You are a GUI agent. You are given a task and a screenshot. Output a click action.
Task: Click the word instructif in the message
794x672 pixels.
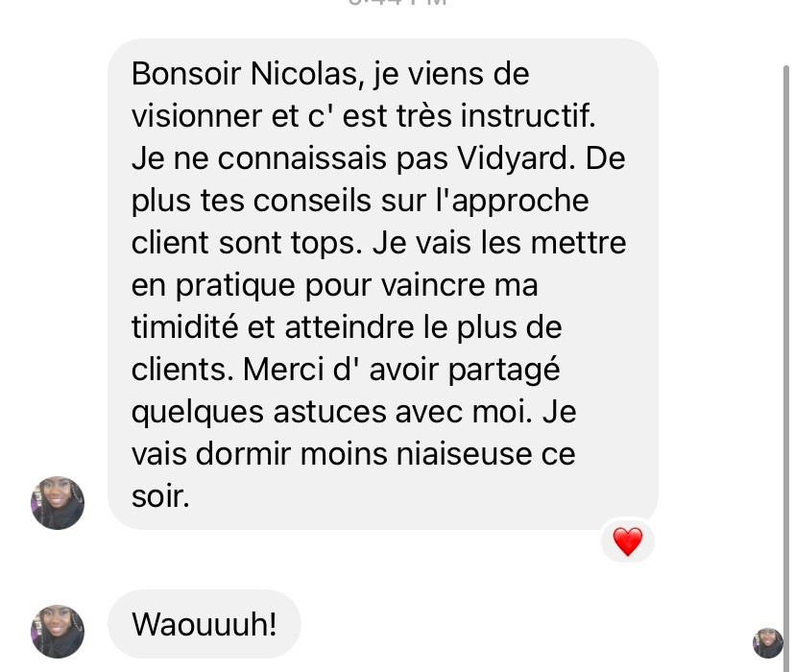528,116
